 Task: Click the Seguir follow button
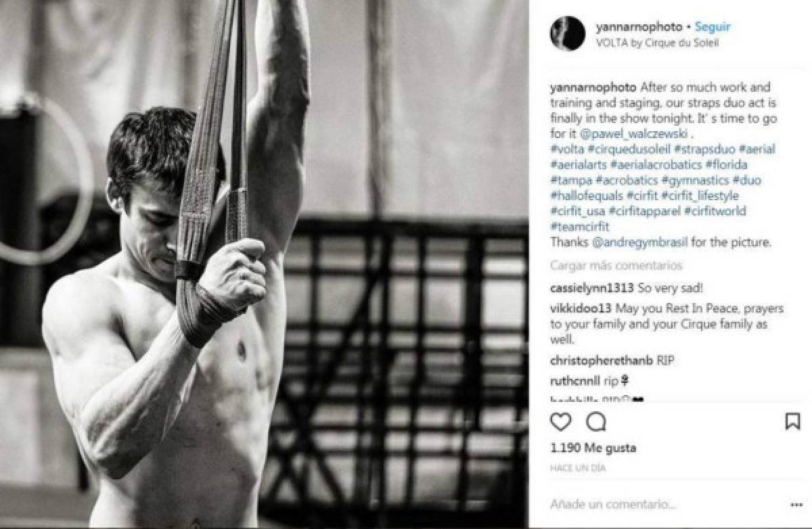tap(714, 28)
